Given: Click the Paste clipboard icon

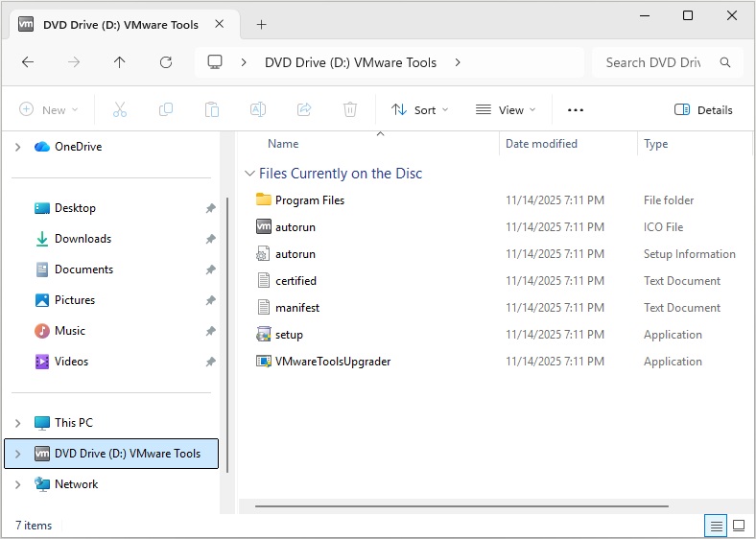Looking at the screenshot, I should [x=212, y=110].
